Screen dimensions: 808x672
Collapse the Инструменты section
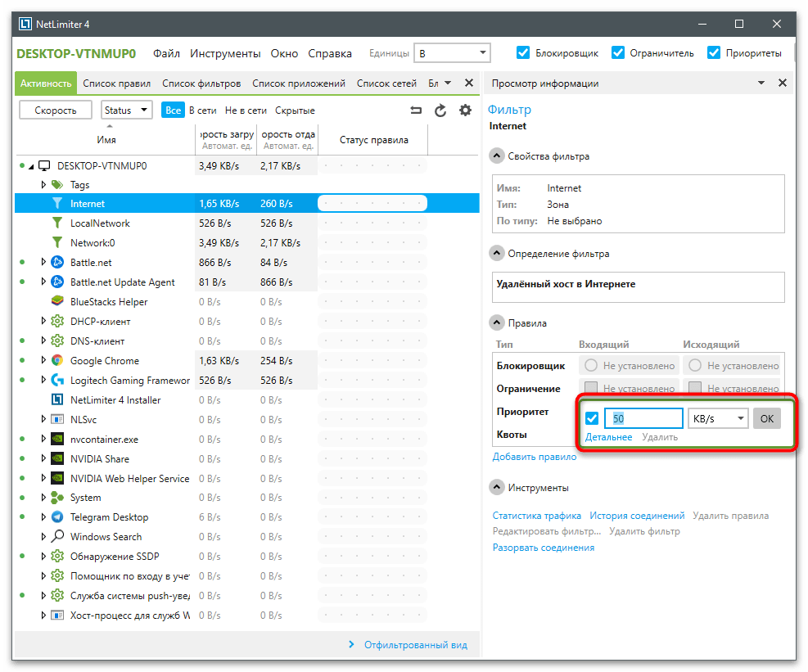(x=496, y=487)
